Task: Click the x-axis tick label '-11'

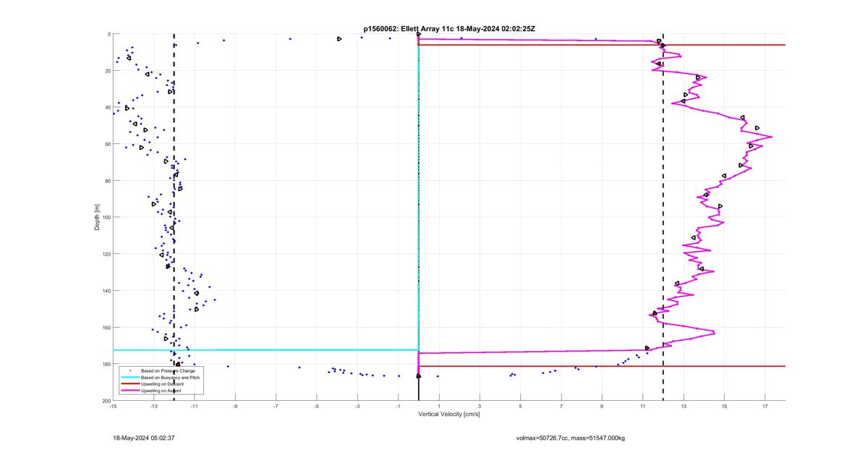Action: 195,407
